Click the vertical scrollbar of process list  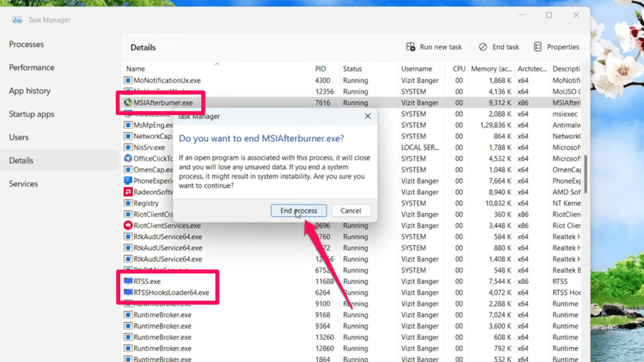point(586,174)
